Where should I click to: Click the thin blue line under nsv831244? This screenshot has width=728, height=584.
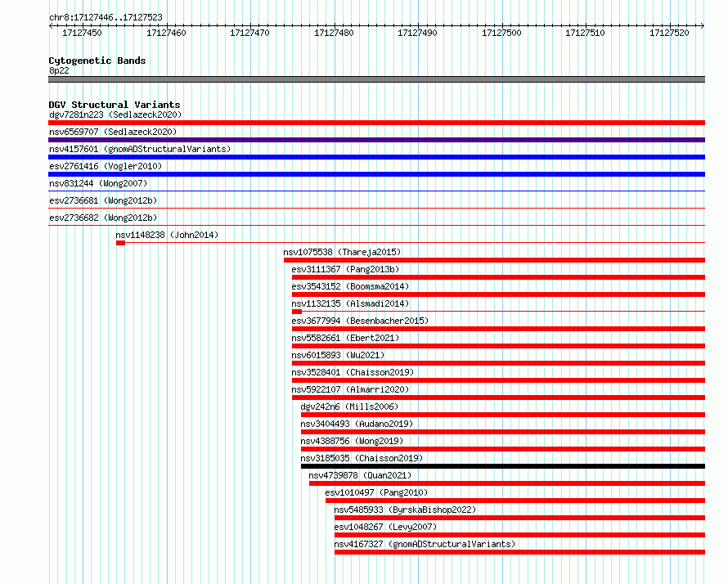[376, 191]
